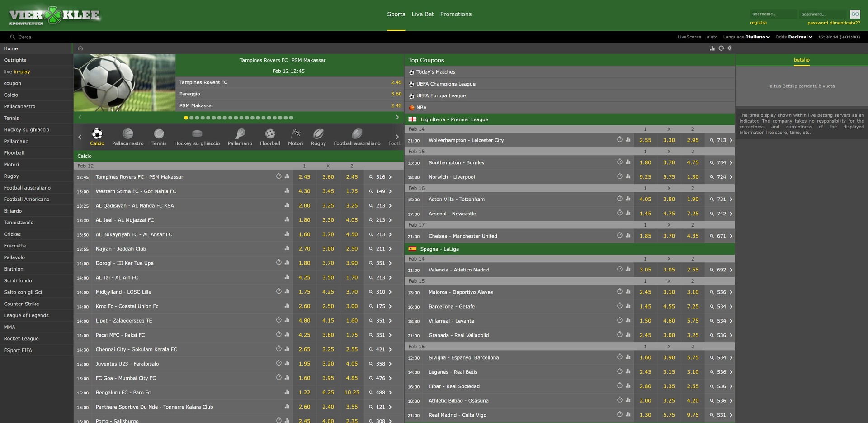The width and height of the screenshot is (868, 423).
Task: Click magnifier icon for Midtjylland - LOSC Lille
Action: pyautogui.click(x=371, y=292)
